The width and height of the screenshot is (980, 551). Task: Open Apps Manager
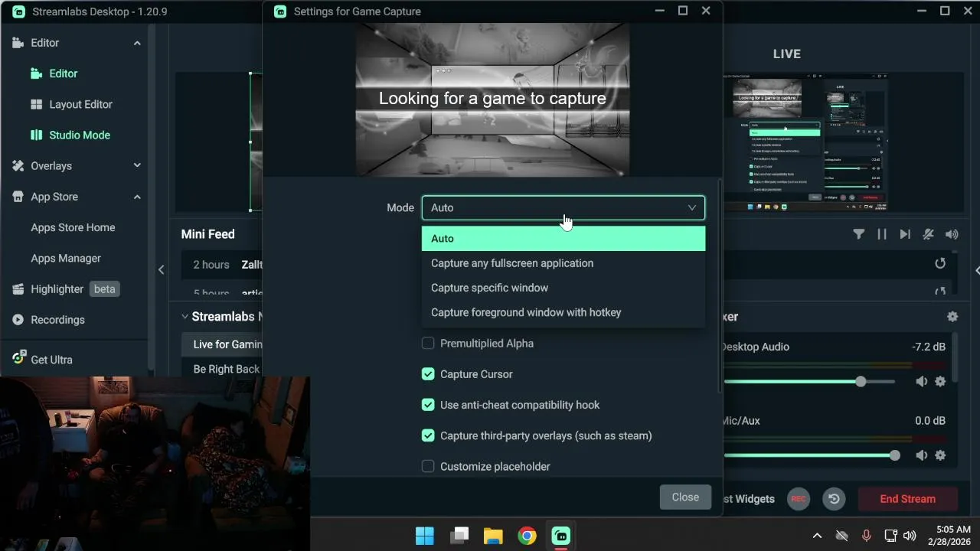[66, 258]
